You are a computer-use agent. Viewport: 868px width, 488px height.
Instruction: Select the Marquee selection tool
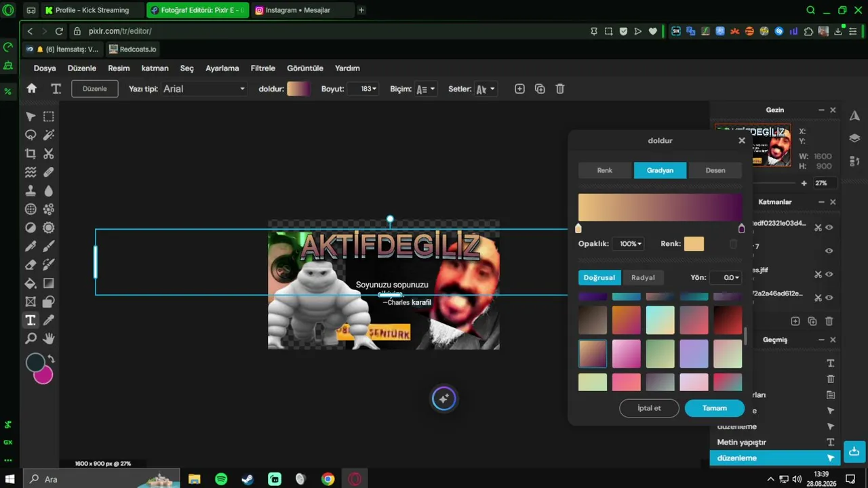click(49, 117)
